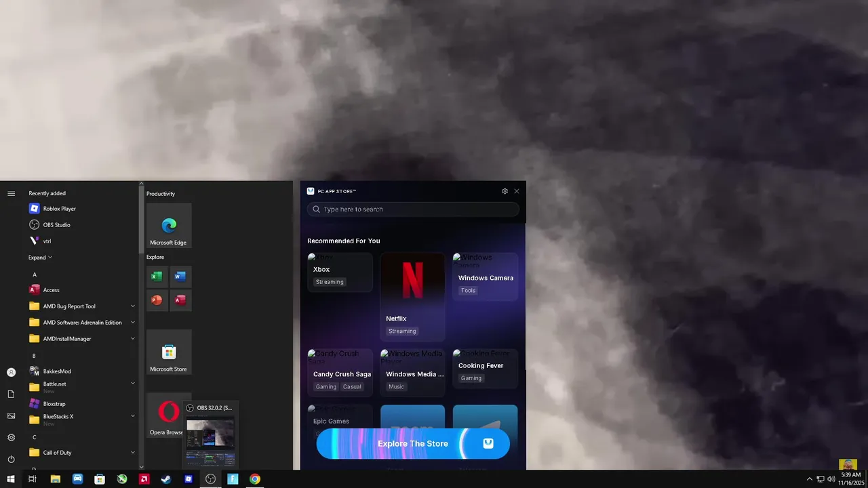The width and height of the screenshot is (868, 488).
Task: Open Bloxstrap from the app list
Action: tap(81, 404)
